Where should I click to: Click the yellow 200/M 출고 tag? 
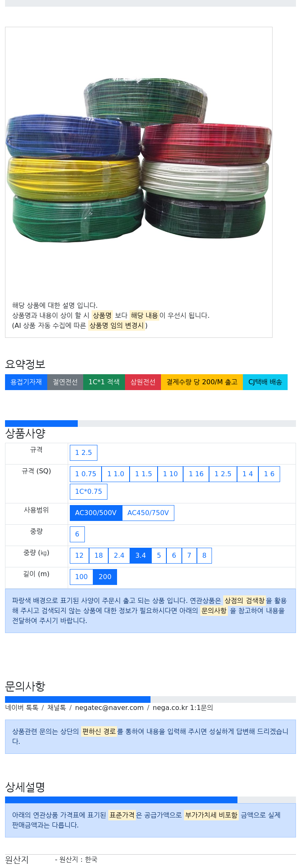click(x=202, y=382)
